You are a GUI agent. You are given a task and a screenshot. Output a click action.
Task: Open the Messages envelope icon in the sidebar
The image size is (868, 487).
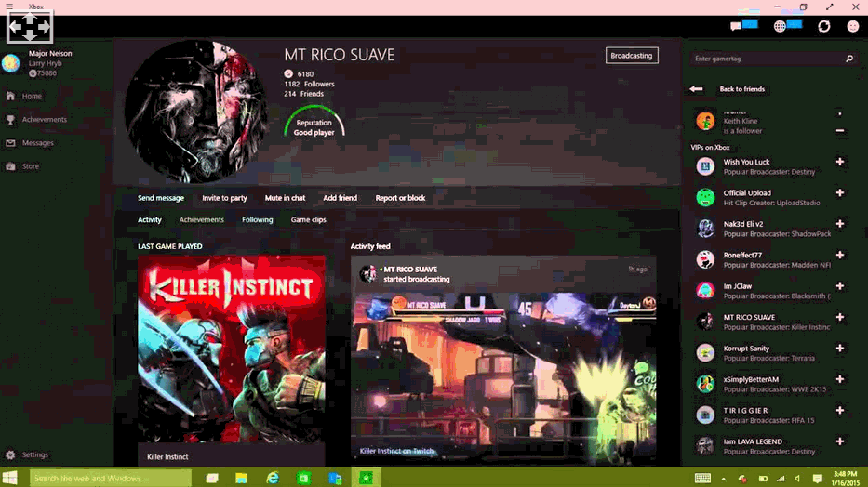10,142
